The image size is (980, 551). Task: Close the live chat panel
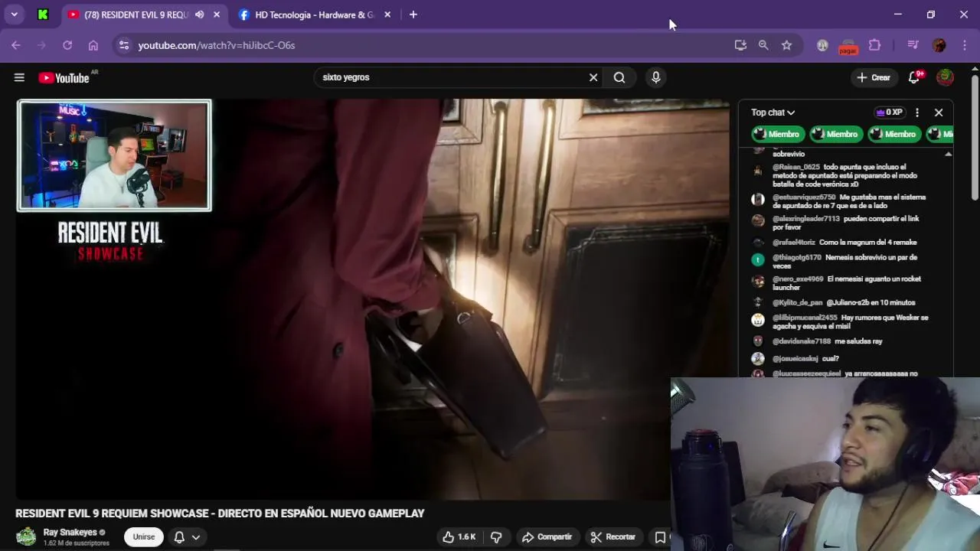coord(939,112)
